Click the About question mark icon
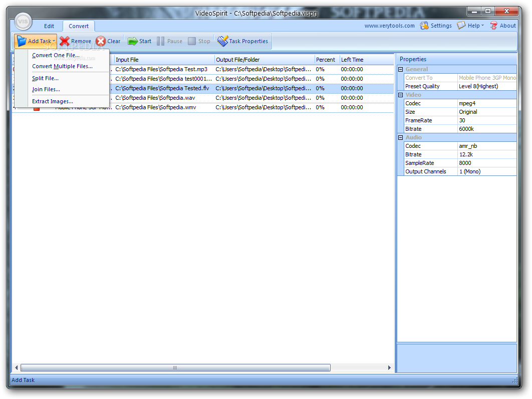This screenshot has height=399, width=532. coord(493,26)
